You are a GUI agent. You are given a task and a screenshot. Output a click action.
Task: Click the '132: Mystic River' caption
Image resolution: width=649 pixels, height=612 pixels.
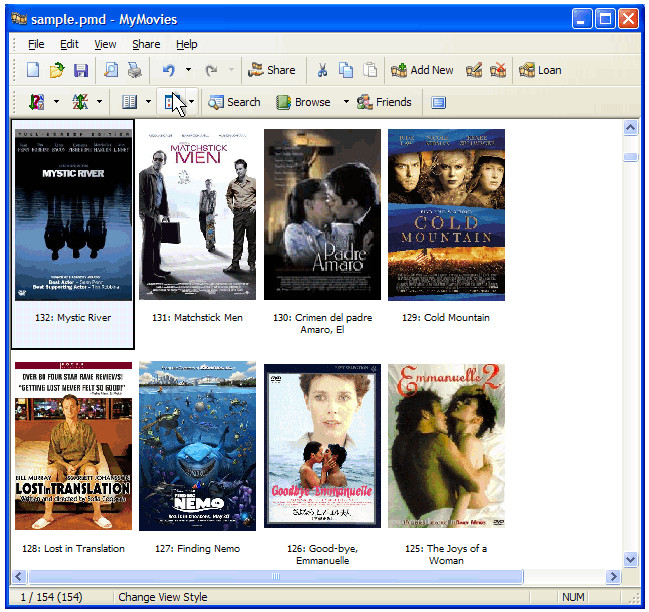73,317
